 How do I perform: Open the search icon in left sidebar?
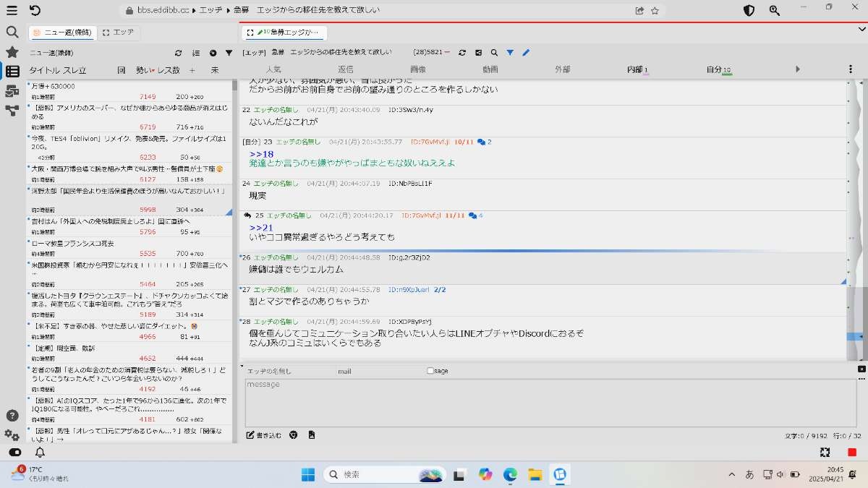12,32
